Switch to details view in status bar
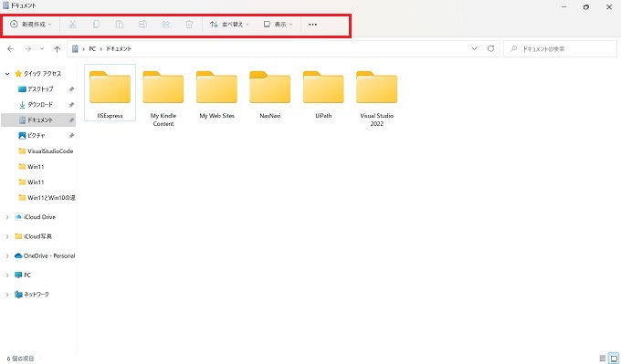Image resolution: width=621 pixels, height=364 pixels. coord(603,359)
